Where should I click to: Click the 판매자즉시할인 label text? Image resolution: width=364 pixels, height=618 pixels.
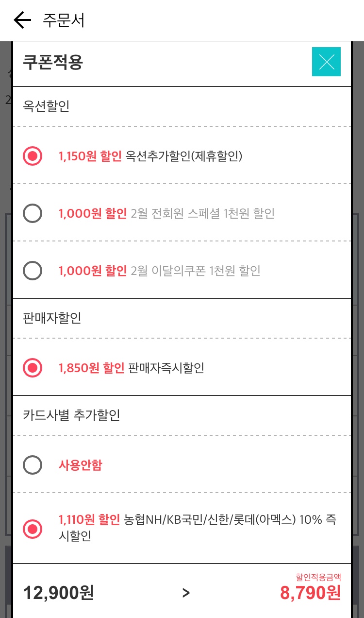[x=166, y=368]
